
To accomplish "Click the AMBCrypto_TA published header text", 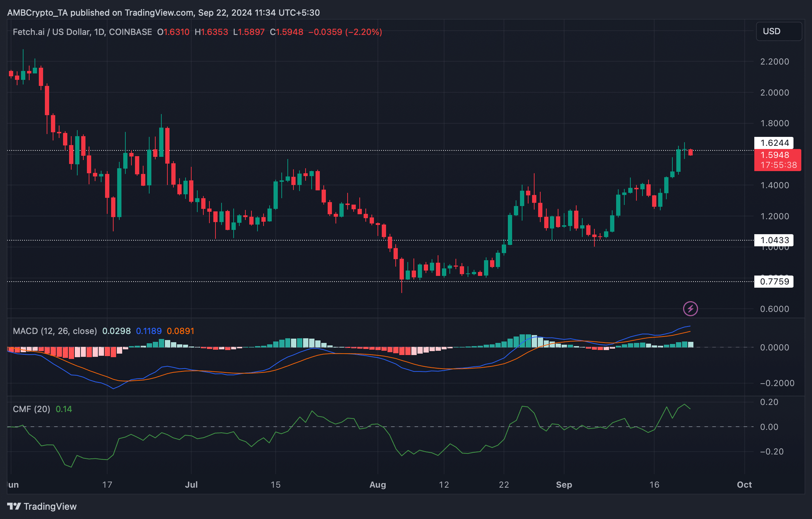I will [x=163, y=12].
